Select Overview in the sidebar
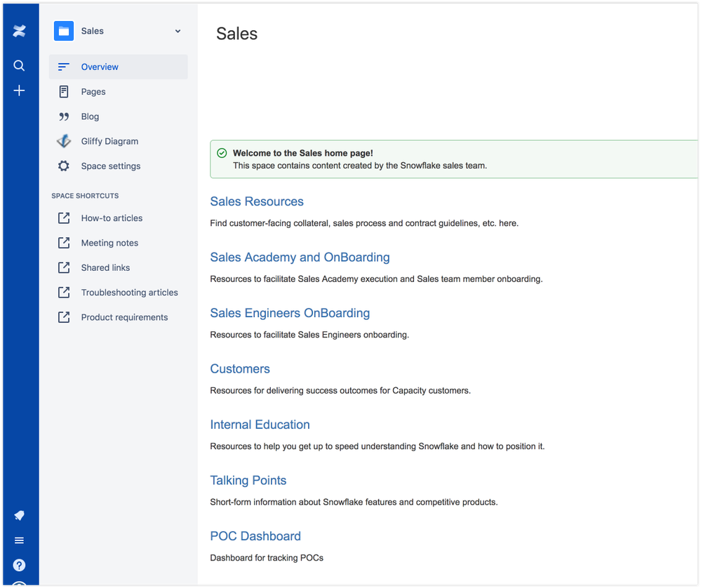 pyautogui.click(x=119, y=67)
